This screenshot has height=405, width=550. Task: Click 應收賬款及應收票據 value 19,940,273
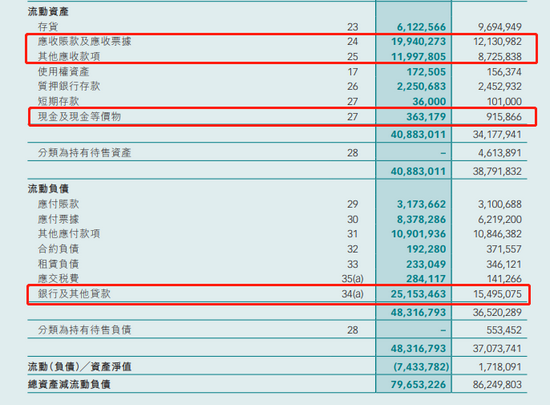tap(418, 41)
